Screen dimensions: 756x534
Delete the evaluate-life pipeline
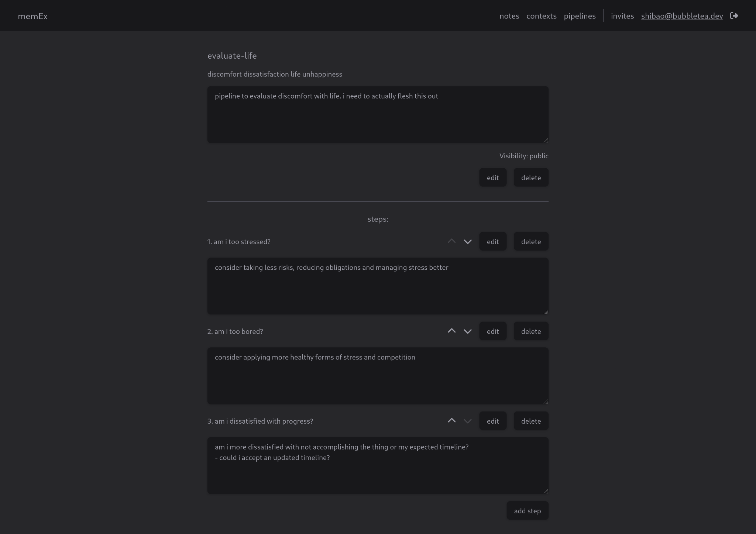[x=530, y=178]
